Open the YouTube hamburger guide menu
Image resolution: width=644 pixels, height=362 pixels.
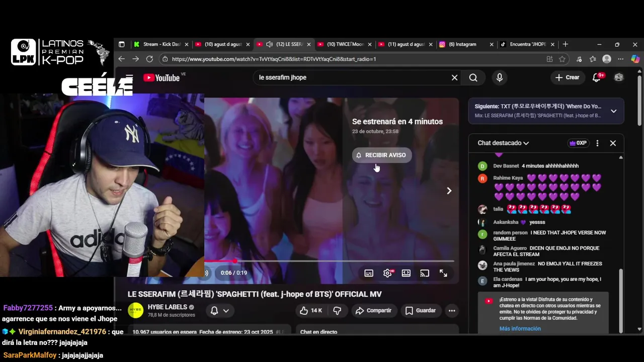pos(129,77)
